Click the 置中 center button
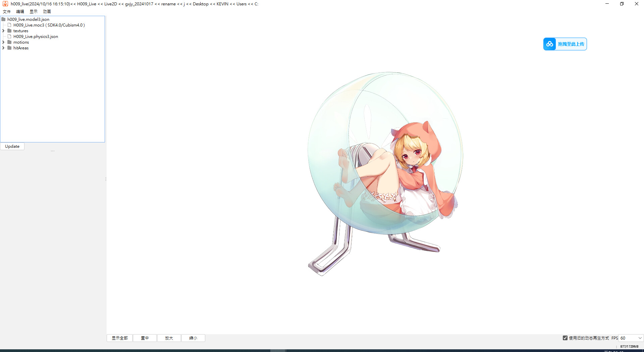 tap(145, 338)
